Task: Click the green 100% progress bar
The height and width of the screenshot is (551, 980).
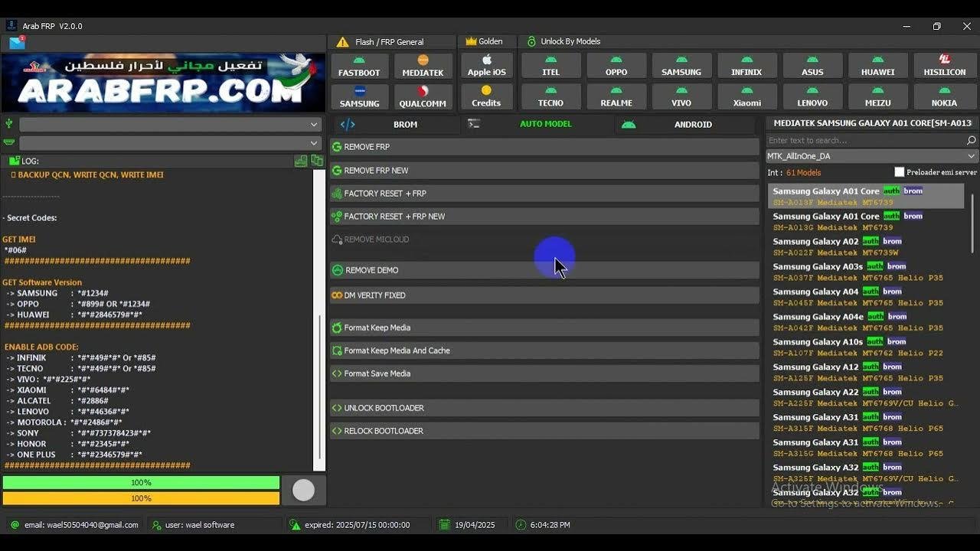Action: pyautogui.click(x=141, y=483)
